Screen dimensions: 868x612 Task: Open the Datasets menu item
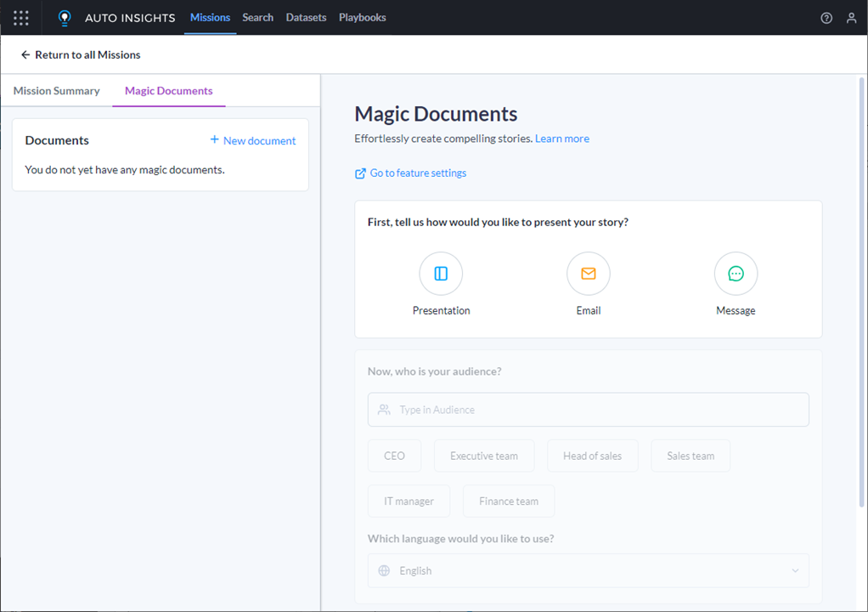[x=306, y=18]
